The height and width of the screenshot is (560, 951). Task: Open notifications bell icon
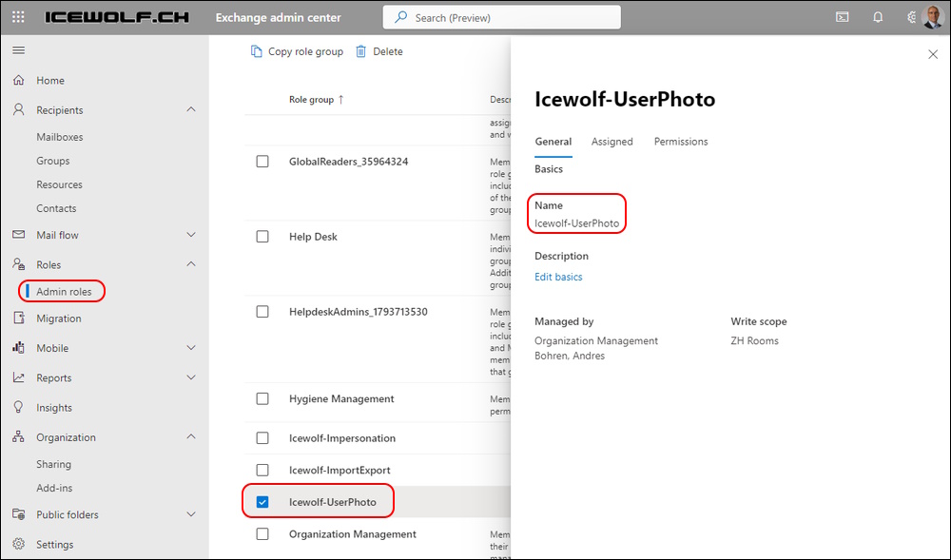coord(878,17)
